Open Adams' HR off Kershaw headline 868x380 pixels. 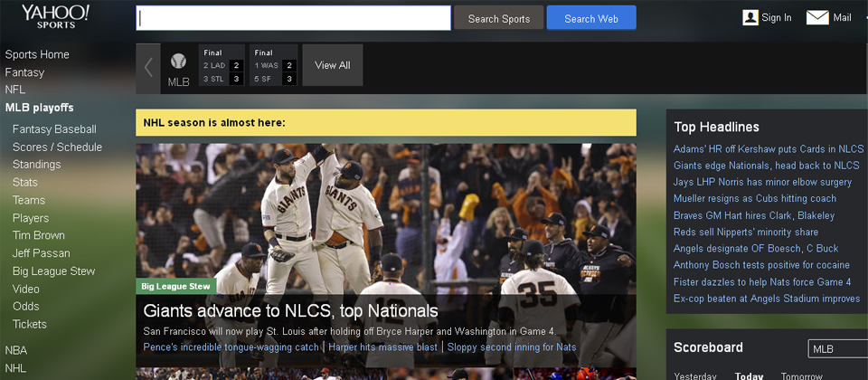point(769,149)
